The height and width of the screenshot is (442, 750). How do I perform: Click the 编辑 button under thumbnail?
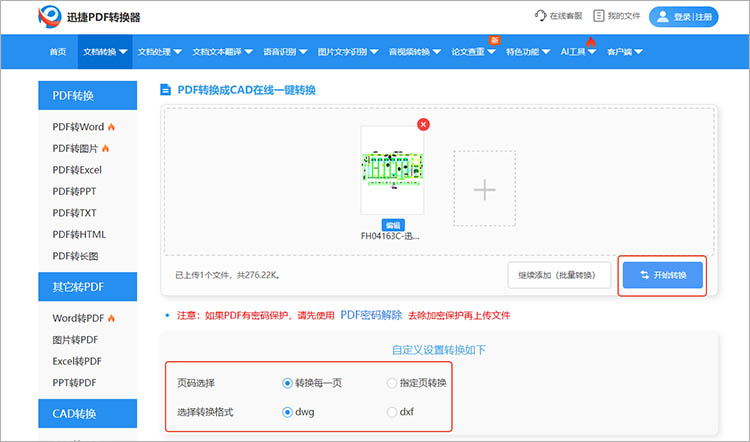(393, 225)
